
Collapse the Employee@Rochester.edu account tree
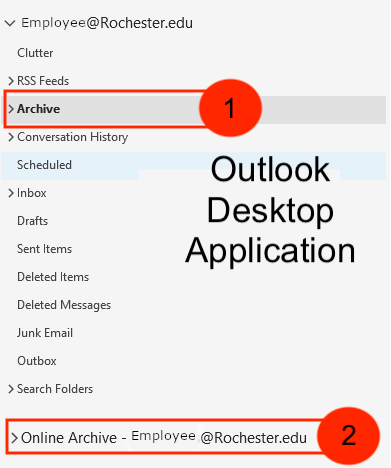tap(10, 23)
